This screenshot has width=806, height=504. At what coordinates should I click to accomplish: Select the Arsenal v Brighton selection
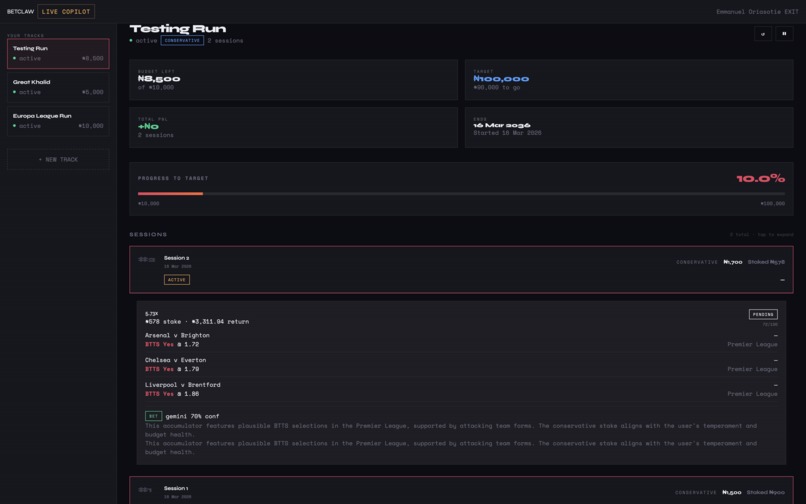(x=461, y=339)
